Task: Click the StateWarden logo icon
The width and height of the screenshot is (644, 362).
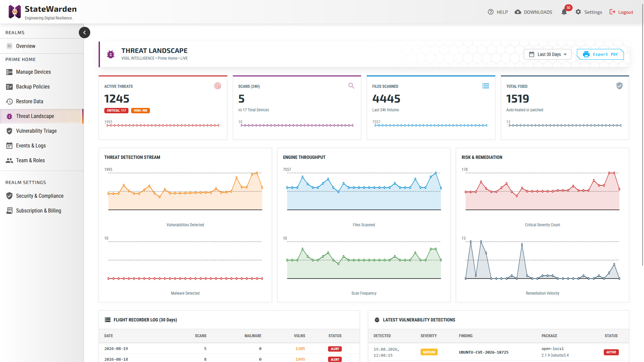Action: click(15, 12)
